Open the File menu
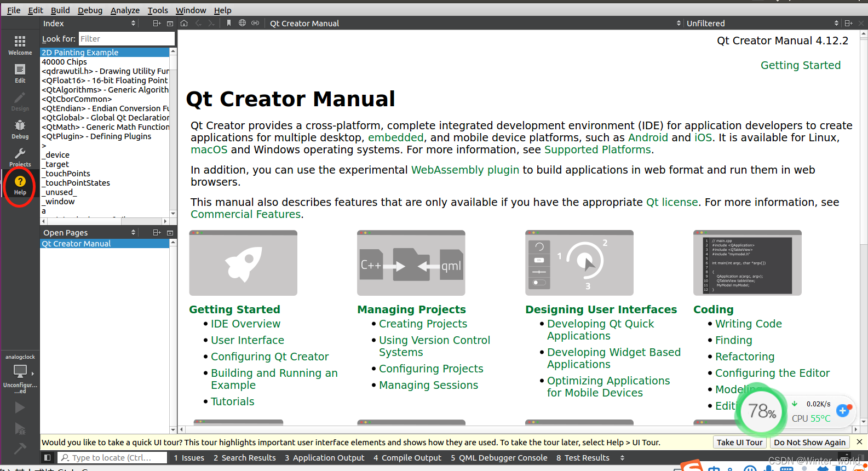This screenshot has width=868, height=471. tap(14, 10)
